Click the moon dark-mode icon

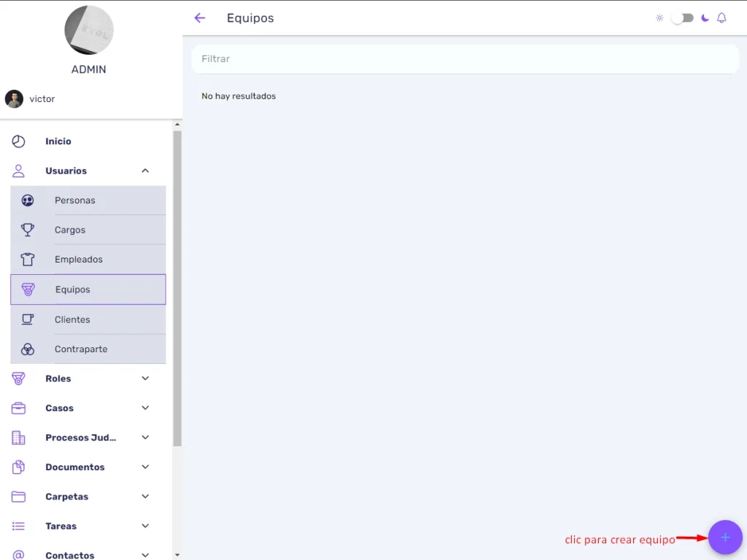click(705, 18)
